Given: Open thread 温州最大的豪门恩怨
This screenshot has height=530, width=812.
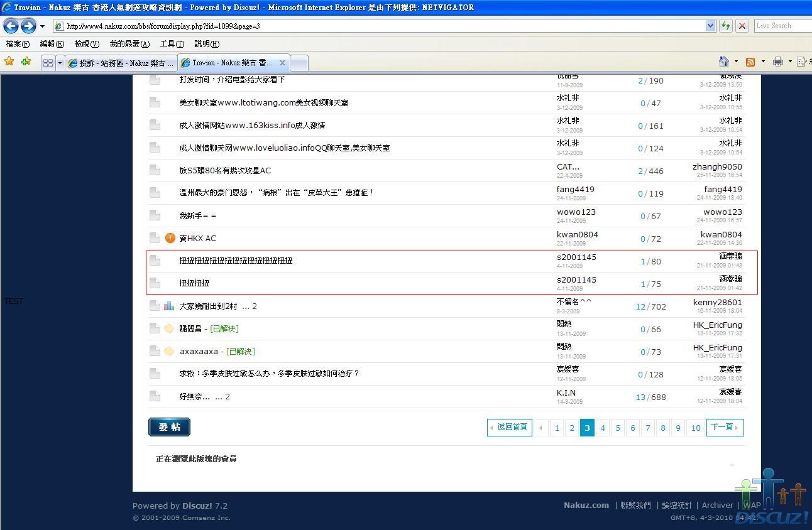Looking at the screenshot, I should pyautogui.click(x=277, y=193).
